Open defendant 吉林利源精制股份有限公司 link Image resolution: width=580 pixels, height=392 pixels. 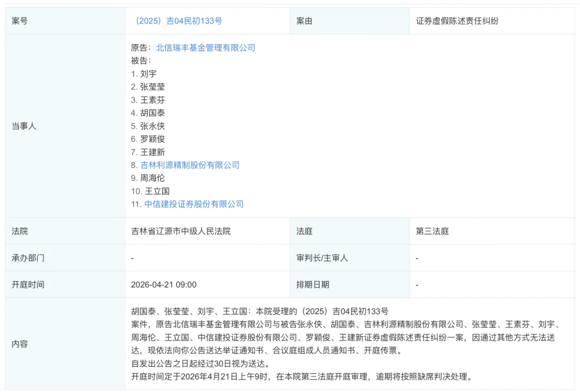(x=190, y=165)
